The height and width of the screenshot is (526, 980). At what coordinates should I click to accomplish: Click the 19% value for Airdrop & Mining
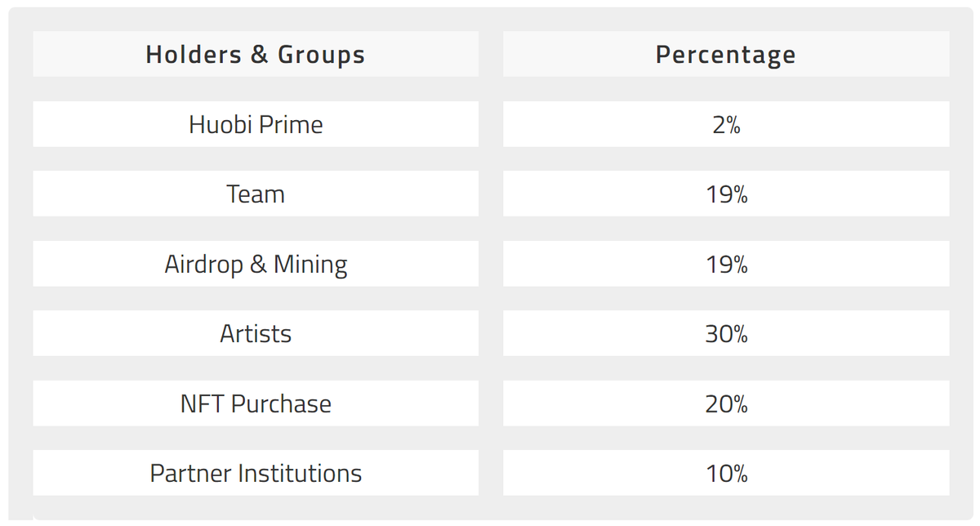pyautogui.click(x=725, y=265)
